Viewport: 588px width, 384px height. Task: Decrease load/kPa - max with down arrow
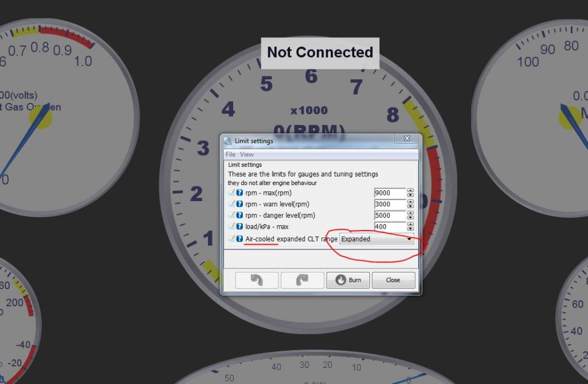pos(410,229)
